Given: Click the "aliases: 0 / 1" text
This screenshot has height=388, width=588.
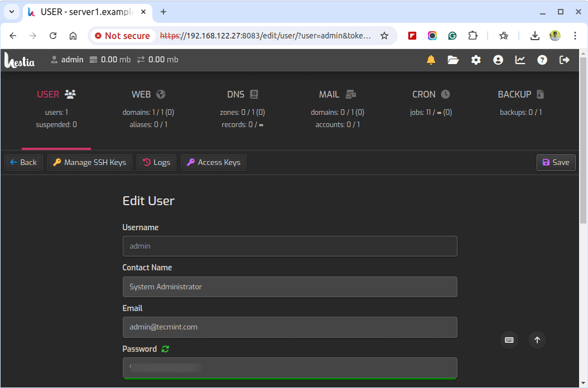Looking at the screenshot, I should point(148,124).
